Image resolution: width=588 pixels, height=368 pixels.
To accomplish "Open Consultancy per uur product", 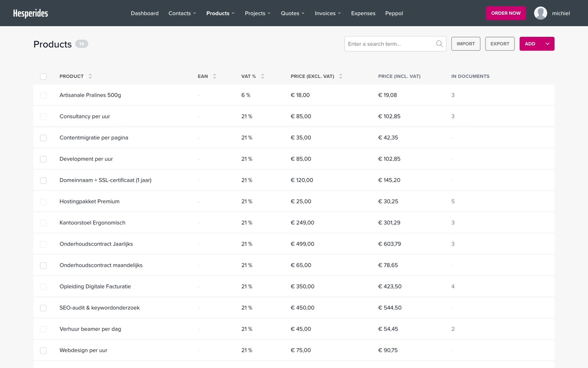I will point(85,116).
